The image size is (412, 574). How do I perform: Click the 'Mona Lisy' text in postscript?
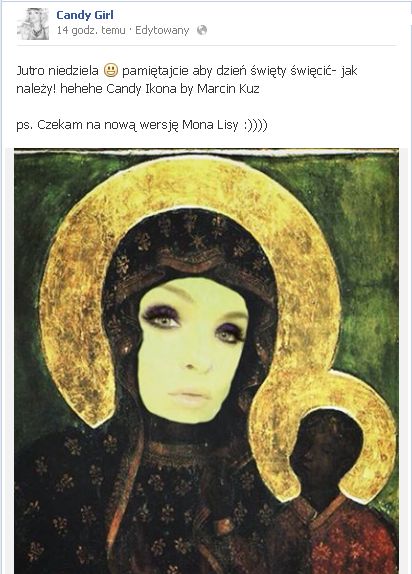[x=210, y=125]
